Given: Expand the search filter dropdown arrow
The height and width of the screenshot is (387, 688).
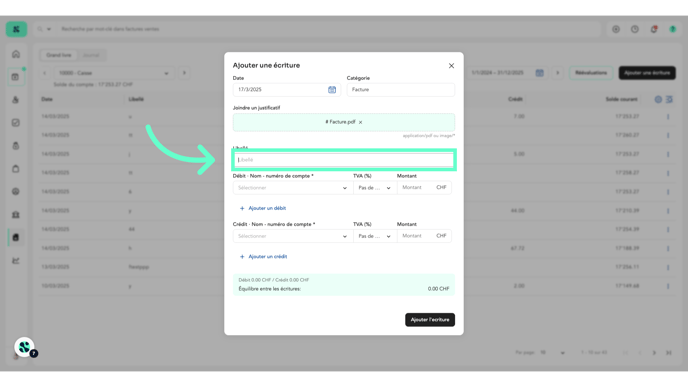Looking at the screenshot, I should click(49, 29).
